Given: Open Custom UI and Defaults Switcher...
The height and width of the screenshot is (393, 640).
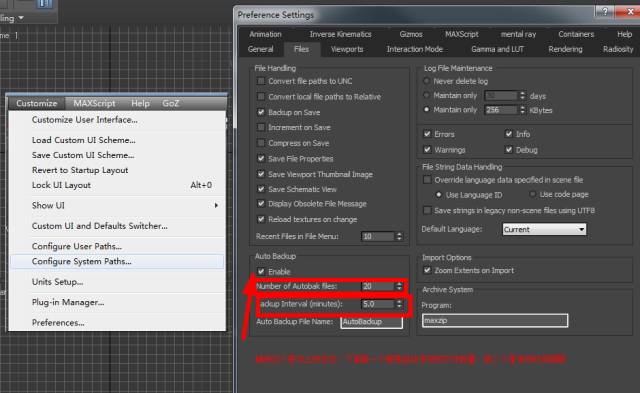Looking at the screenshot, I should tap(100, 226).
